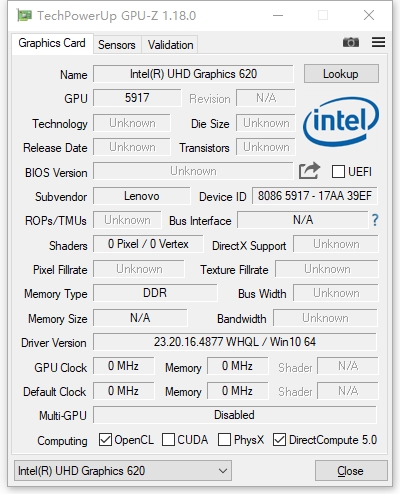Click the Bus Interface question mark
The image size is (400, 494).
[375, 220]
